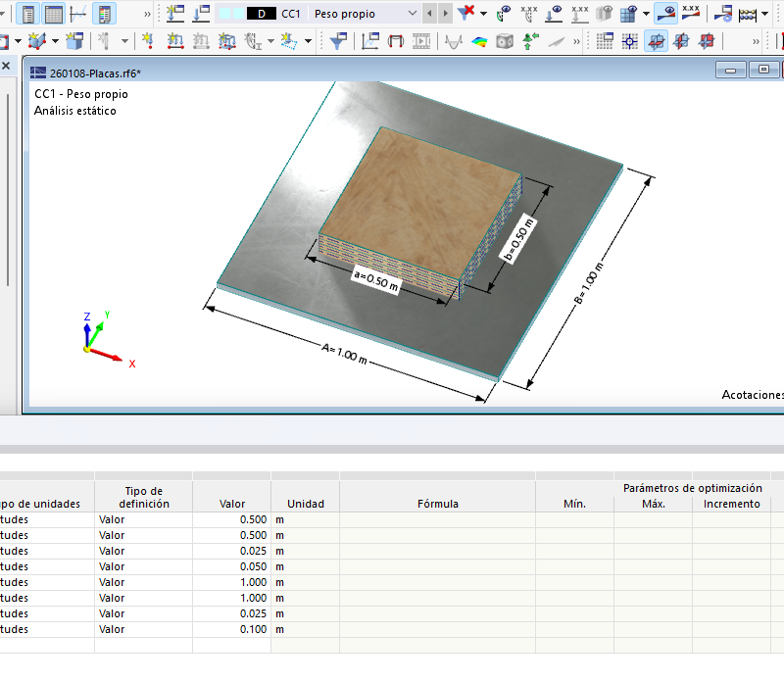The width and height of the screenshot is (784, 683).
Task: Click the left panel vertical scrollbar
Action: pyautogui.click(x=8, y=190)
